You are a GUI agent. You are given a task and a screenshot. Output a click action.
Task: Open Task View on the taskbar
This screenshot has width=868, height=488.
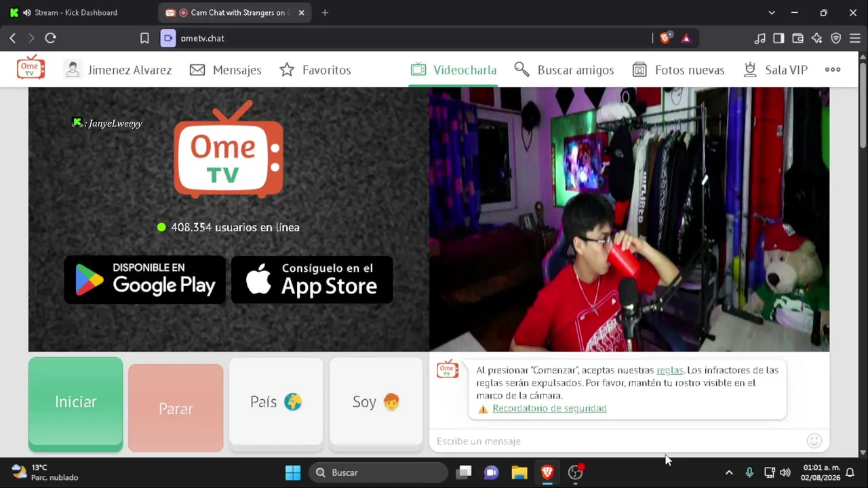pyautogui.click(x=464, y=472)
